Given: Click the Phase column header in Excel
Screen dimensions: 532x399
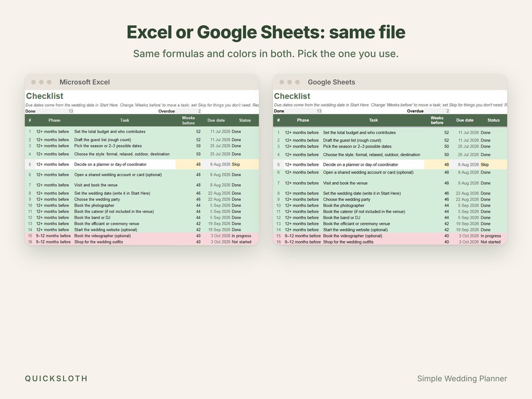Looking at the screenshot, I should coord(55,120).
